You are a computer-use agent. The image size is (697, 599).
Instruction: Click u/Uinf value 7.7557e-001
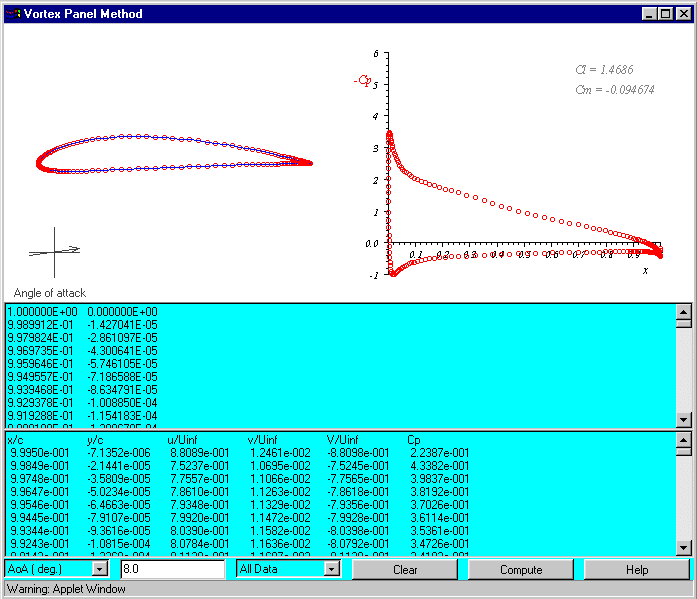point(200,479)
